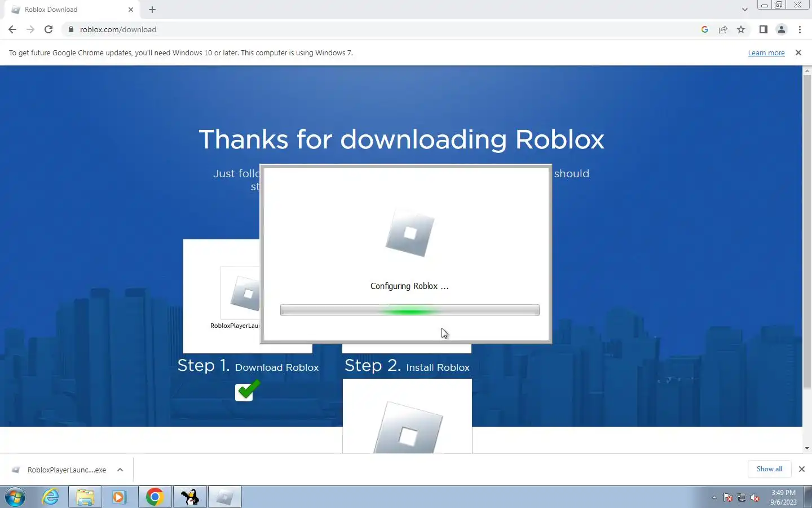Viewport: 812px width, 508px height.
Task: Show all downloads
Action: [x=769, y=469]
